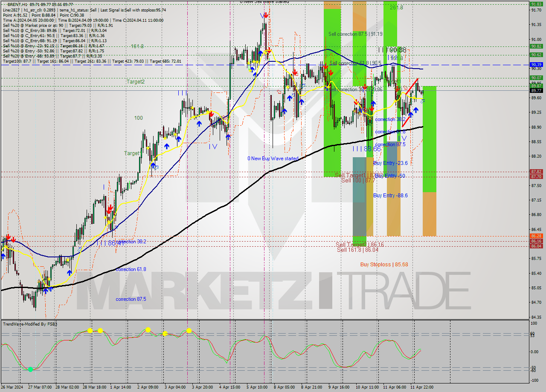Click the red 86.04 price tag

click(x=536, y=246)
